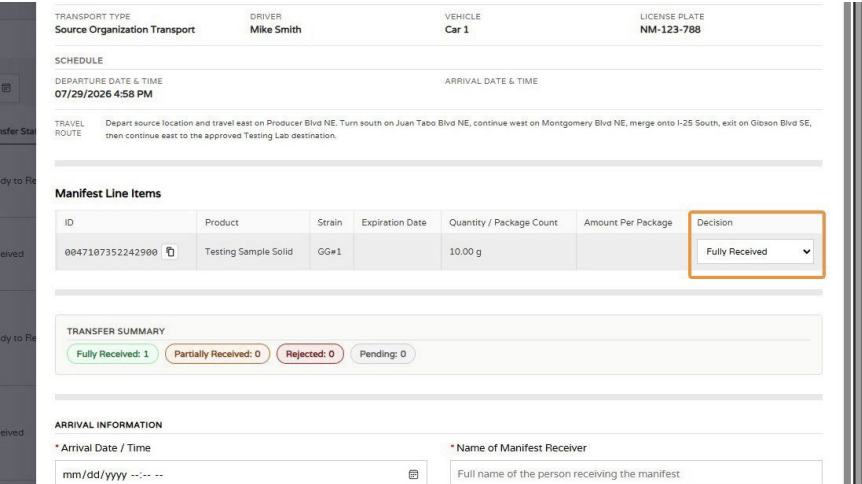The width and height of the screenshot is (862, 484).
Task: Click the partially hidden sidebar list icon
Action: 7,88
